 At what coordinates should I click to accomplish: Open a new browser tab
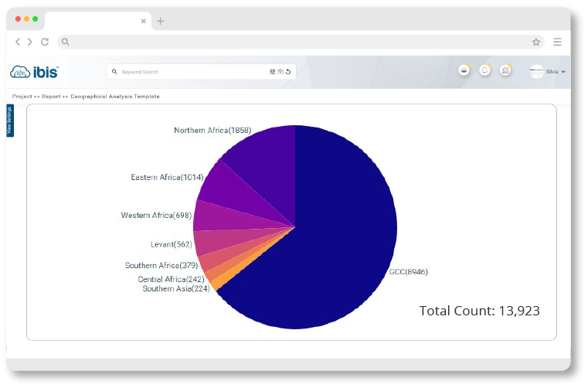click(161, 21)
